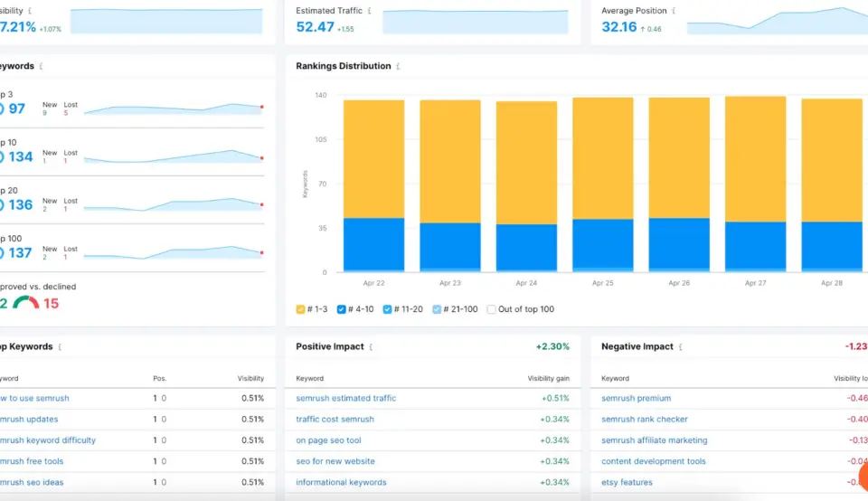Open 'etsy features' keyword link
This screenshot has width=868, height=501.
[627, 482]
